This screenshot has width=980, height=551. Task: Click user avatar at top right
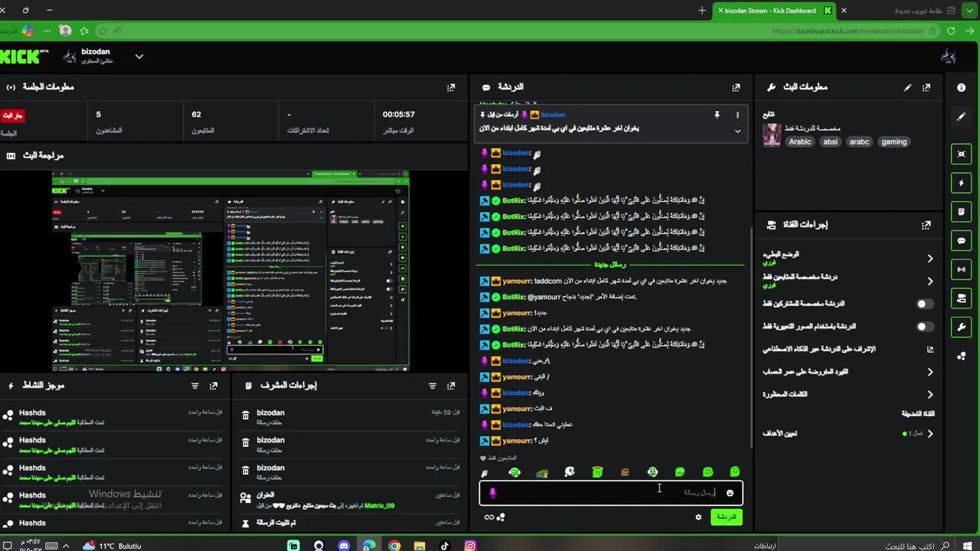(x=949, y=56)
